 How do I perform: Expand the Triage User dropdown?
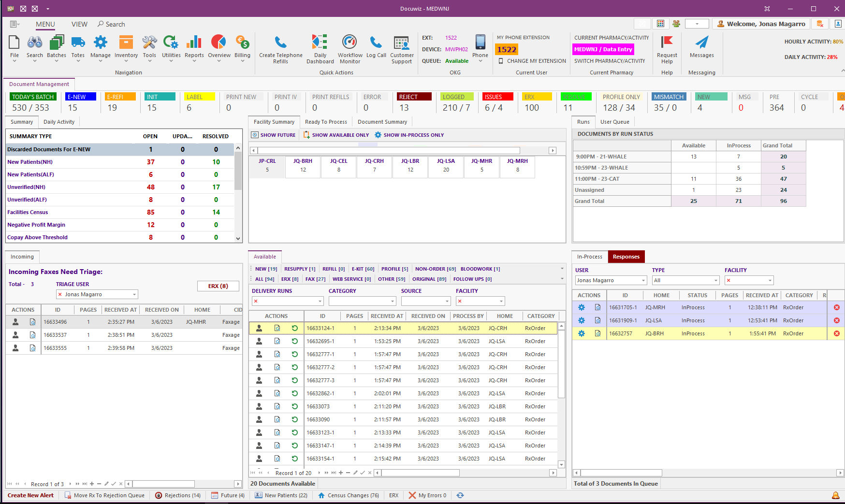pyautogui.click(x=134, y=294)
